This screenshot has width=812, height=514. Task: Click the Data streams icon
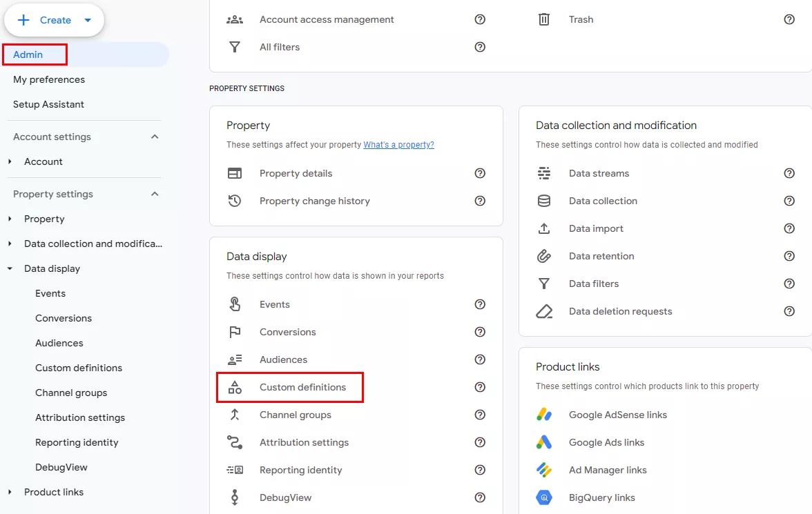544,173
